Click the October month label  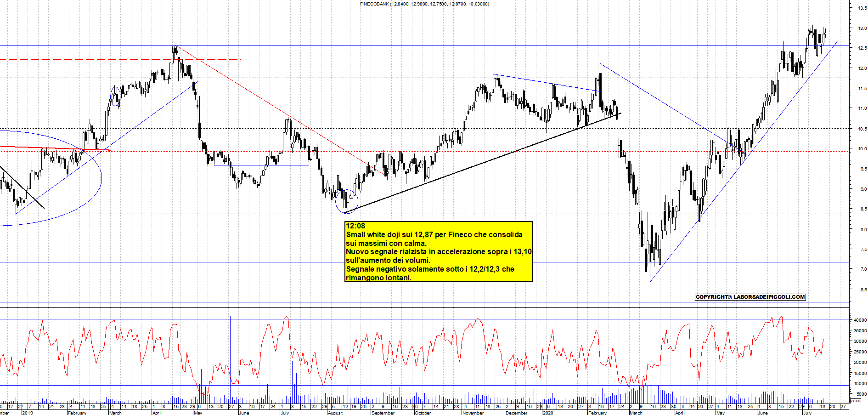(x=423, y=413)
